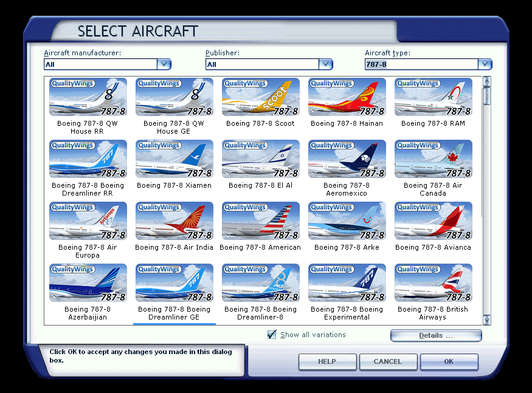
Task: Click the Details button
Action: pyautogui.click(x=436, y=336)
